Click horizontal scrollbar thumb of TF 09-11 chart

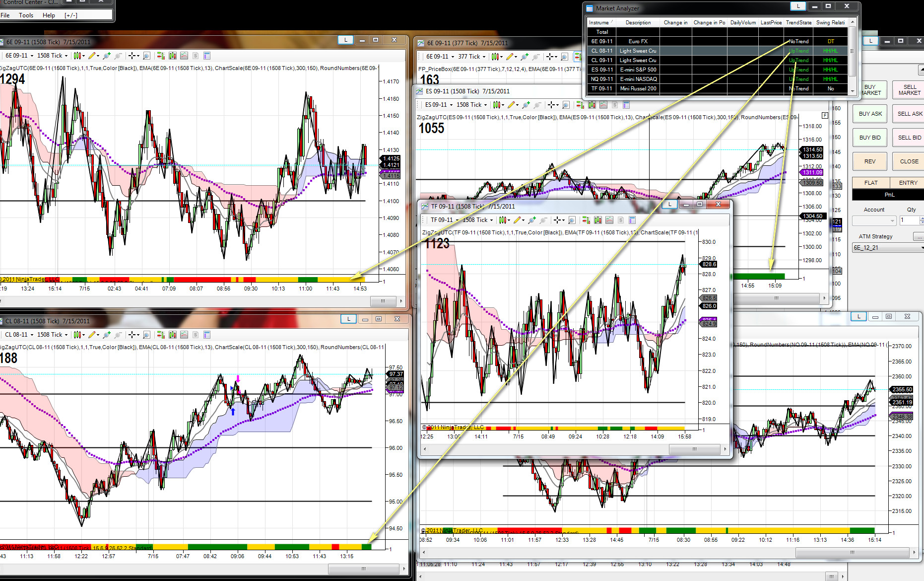(x=695, y=449)
